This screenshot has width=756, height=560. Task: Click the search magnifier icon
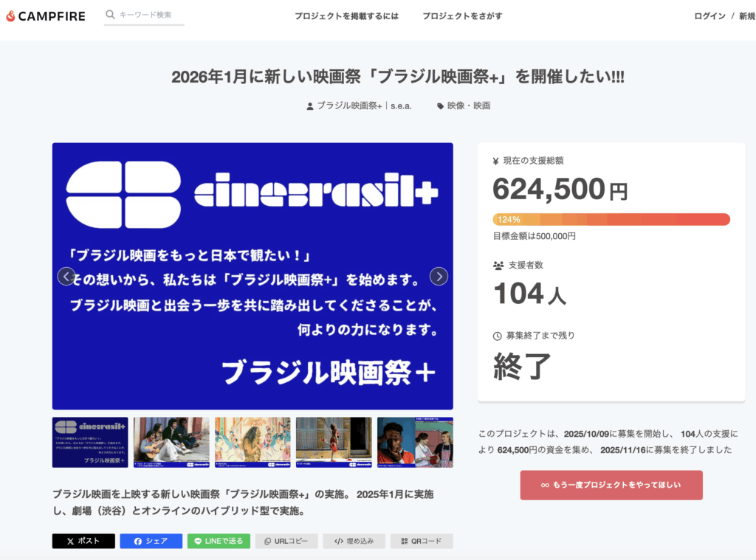click(110, 15)
